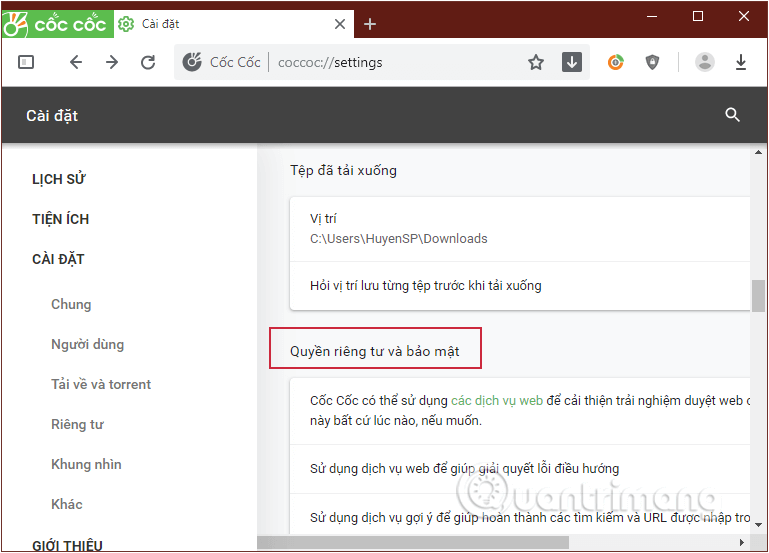Click Sử dụng dịch vụ web điều hướng row

click(520, 469)
